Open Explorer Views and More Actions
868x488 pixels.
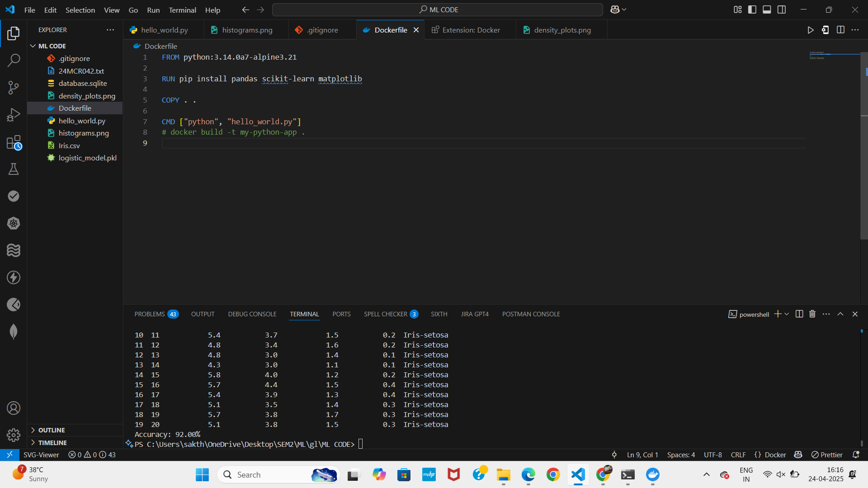[x=110, y=30]
